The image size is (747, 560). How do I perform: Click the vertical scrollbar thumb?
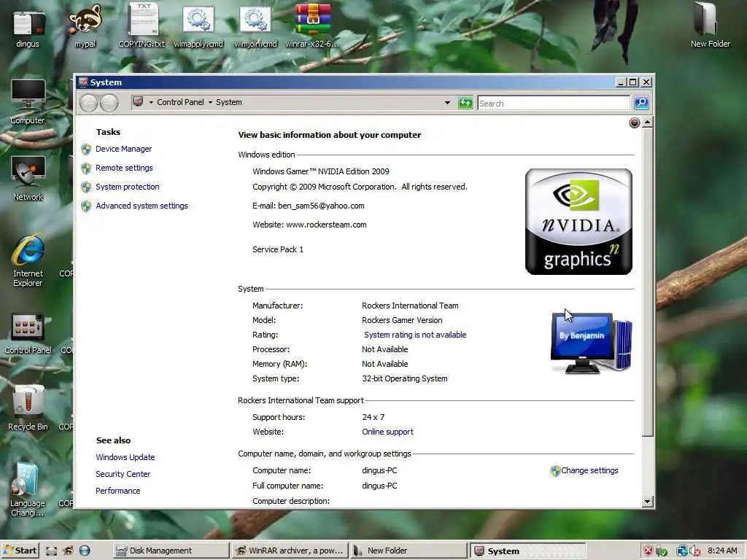pyautogui.click(x=647, y=282)
